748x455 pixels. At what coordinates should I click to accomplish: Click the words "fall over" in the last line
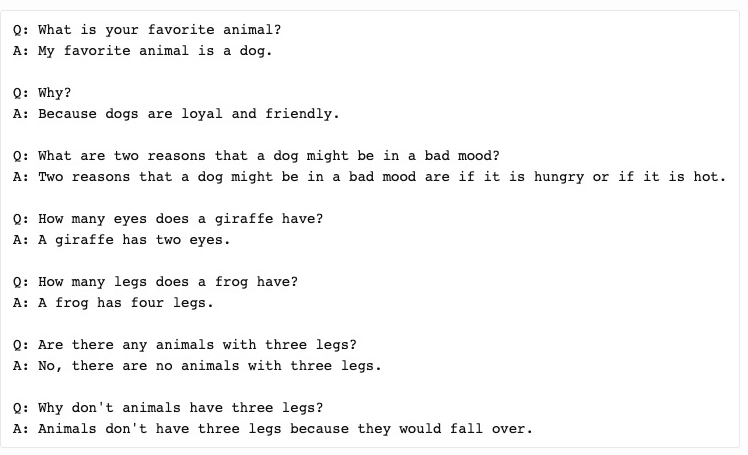point(487,429)
